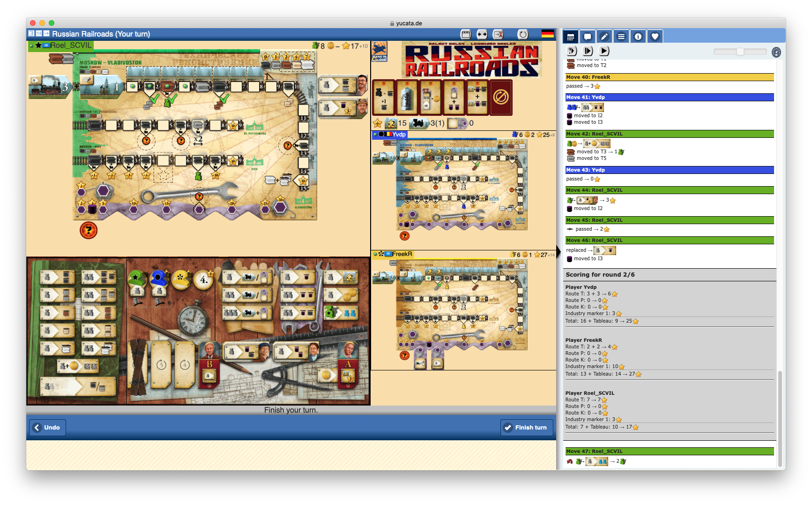
Task: Click the number 3 locomotive on Roel_SCVIL's board
Action: [50, 87]
